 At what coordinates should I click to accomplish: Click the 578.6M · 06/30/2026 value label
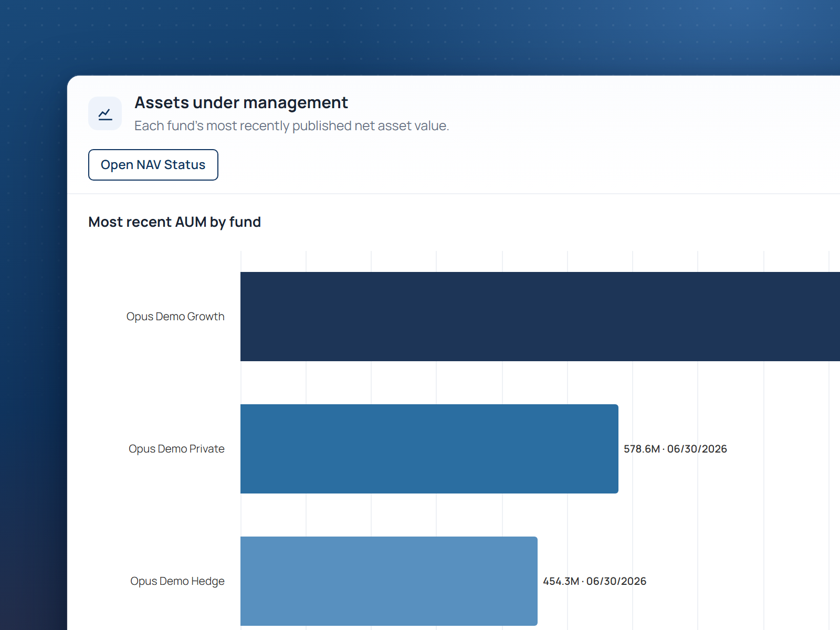coord(675,449)
